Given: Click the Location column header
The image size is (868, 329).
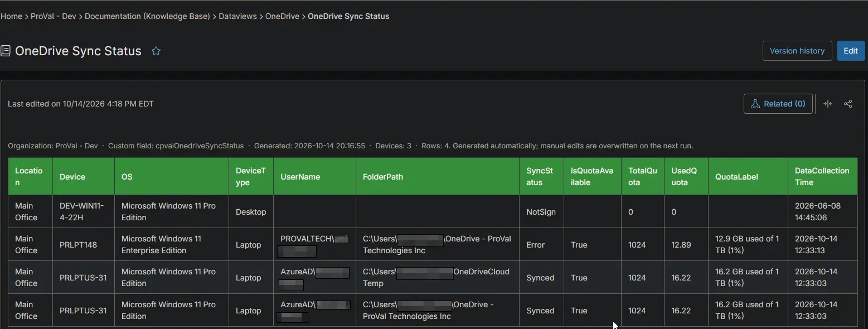Looking at the screenshot, I should [x=31, y=176].
